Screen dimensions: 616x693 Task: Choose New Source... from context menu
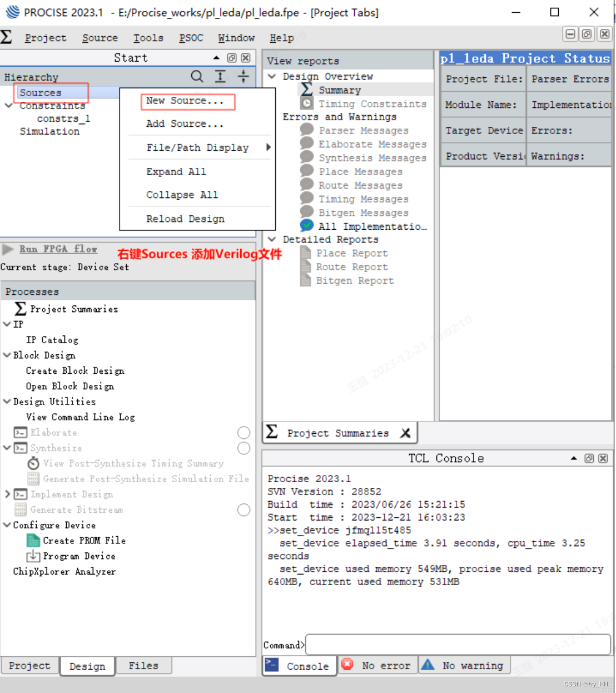pos(185,101)
